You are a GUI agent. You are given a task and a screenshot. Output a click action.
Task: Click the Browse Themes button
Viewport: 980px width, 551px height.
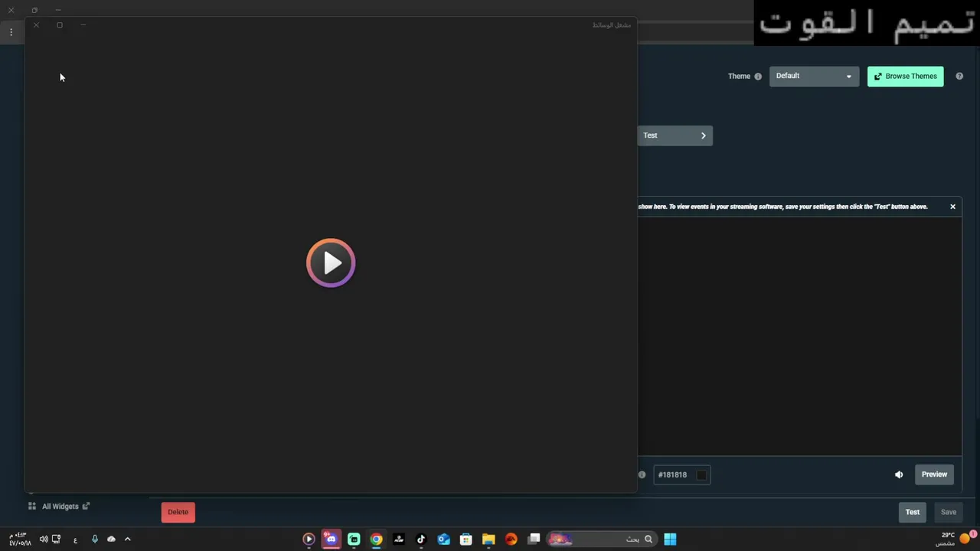tap(905, 76)
